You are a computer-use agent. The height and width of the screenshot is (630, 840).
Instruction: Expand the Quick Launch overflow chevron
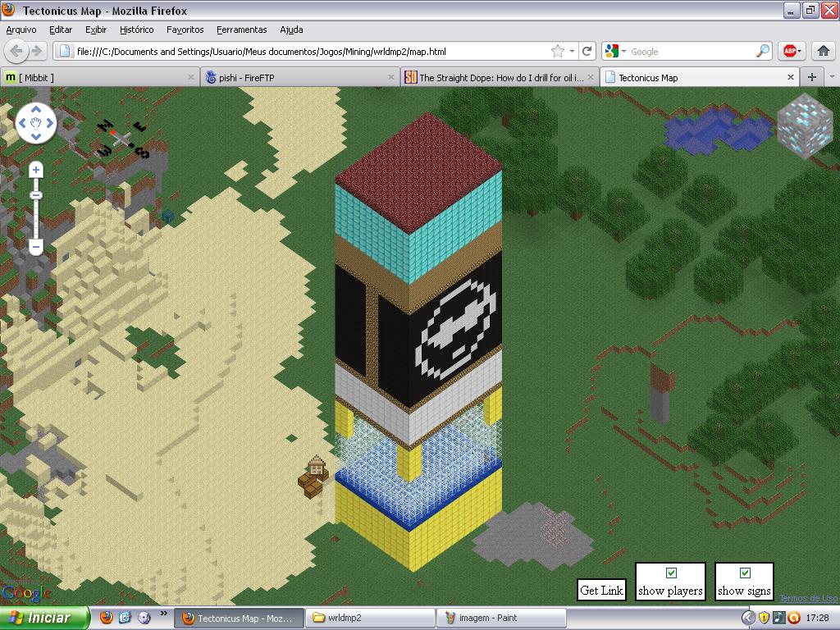click(x=163, y=613)
